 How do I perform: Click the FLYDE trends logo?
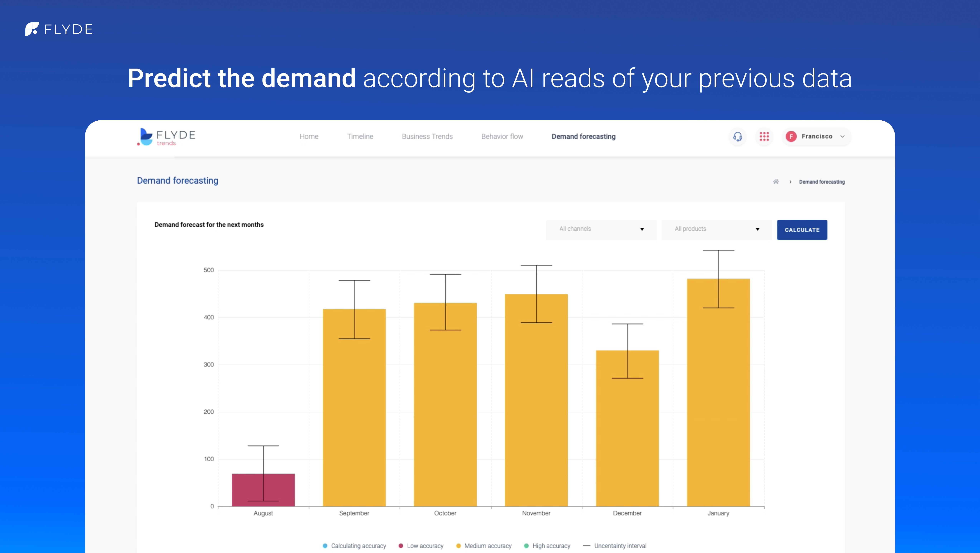click(166, 137)
